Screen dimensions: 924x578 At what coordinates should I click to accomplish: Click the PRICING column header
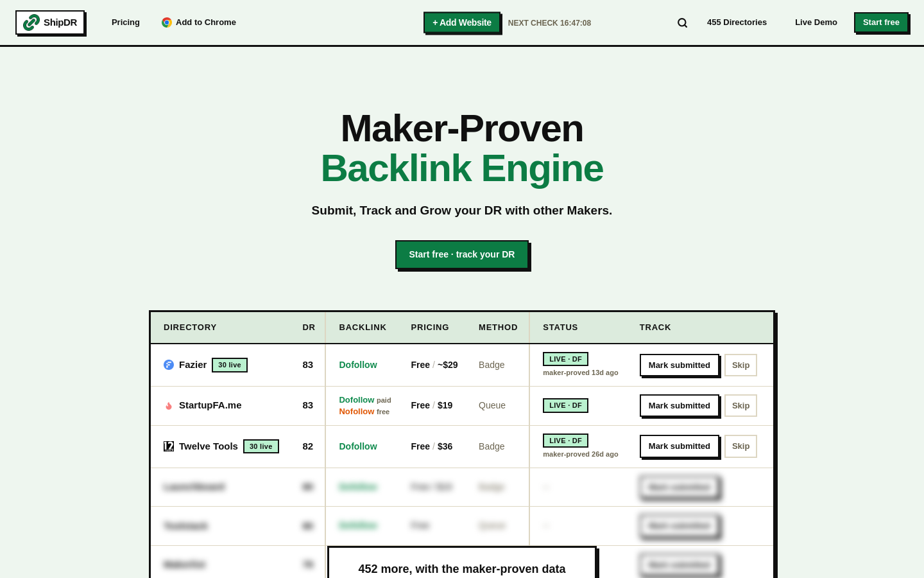(x=430, y=328)
